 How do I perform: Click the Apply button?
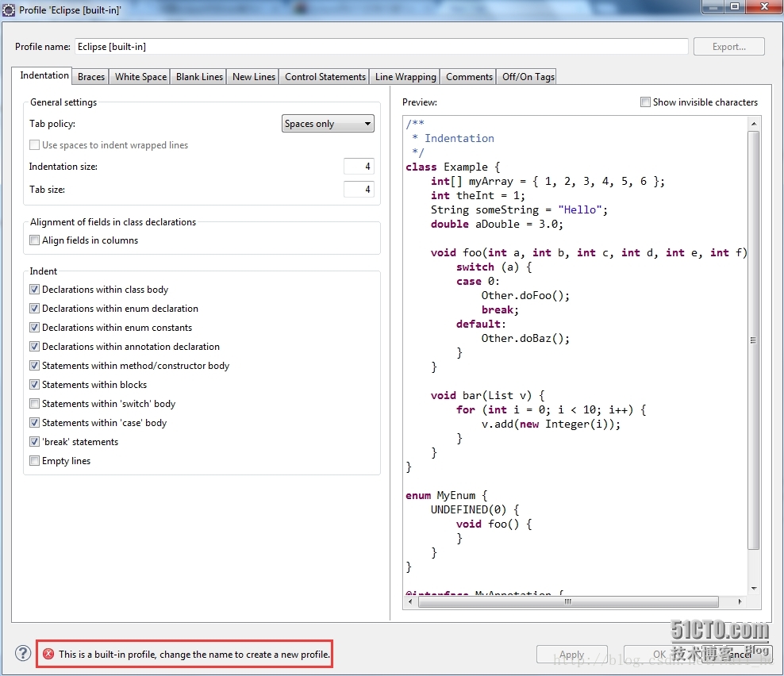click(571, 654)
